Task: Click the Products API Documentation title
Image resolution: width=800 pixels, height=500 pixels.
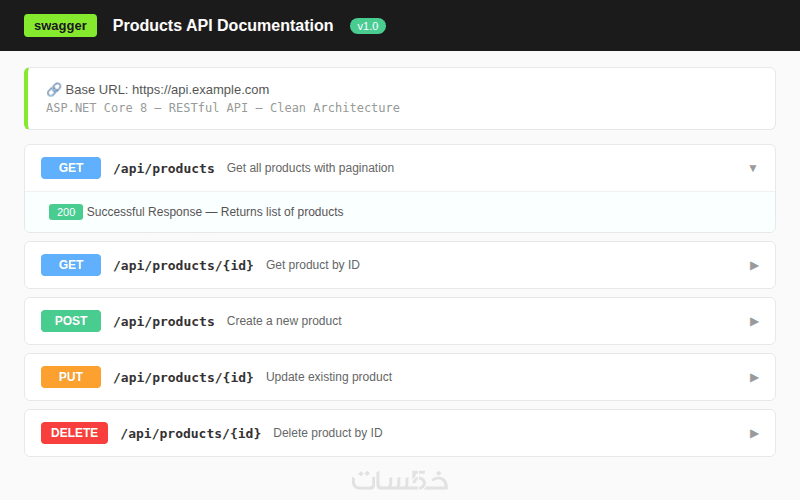Action: [x=223, y=26]
